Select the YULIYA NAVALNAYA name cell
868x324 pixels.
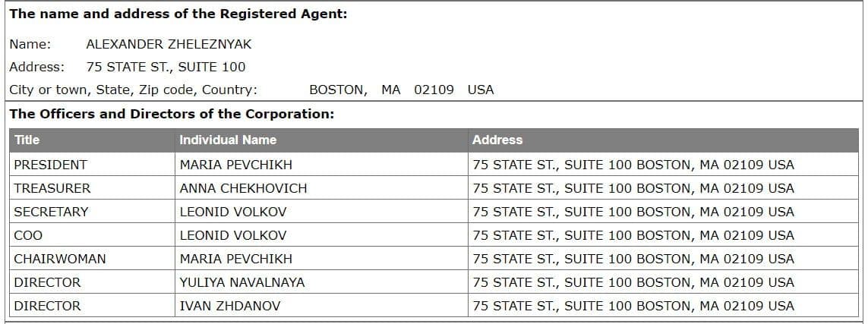click(x=321, y=282)
